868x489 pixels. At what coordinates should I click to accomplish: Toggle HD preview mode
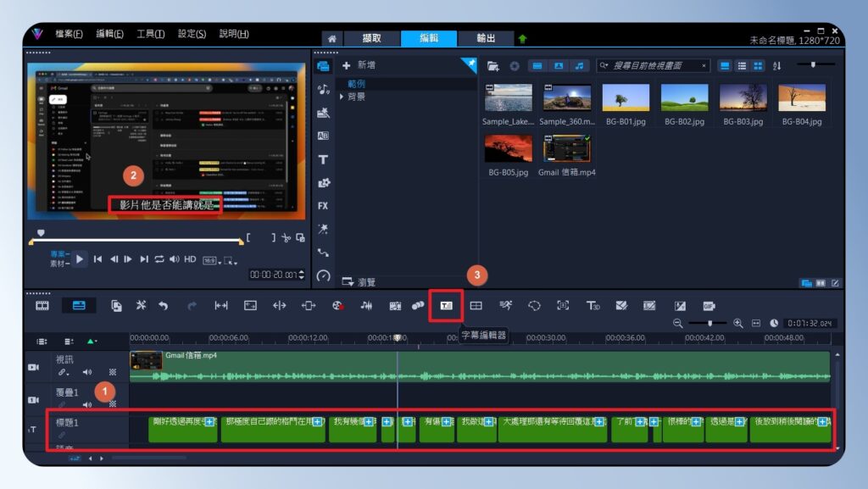coord(190,258)
